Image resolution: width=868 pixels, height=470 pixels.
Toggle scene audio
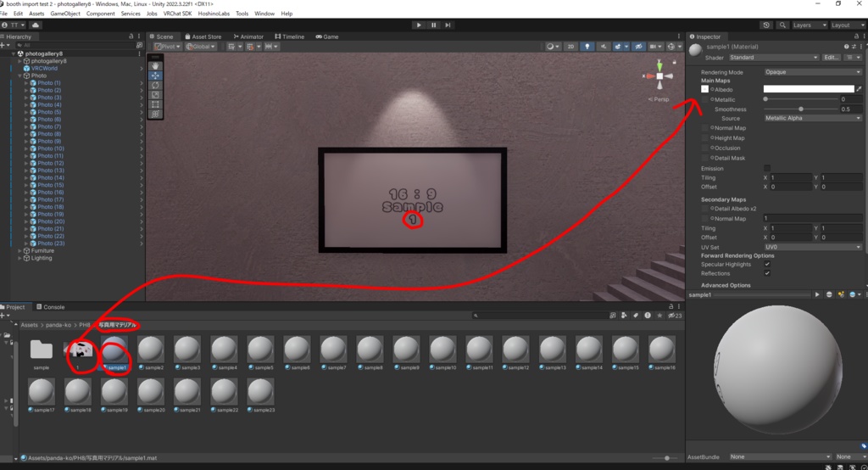(603, 47)
